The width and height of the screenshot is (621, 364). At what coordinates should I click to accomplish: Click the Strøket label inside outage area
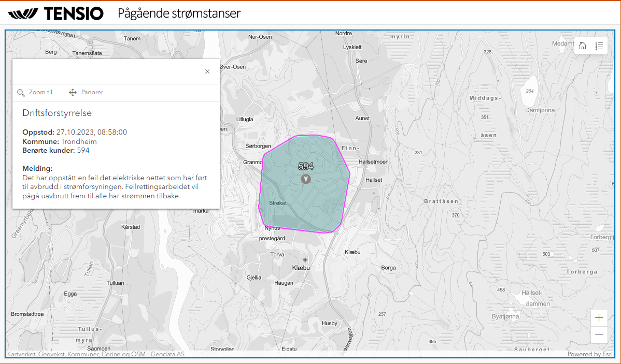[278, 203]
